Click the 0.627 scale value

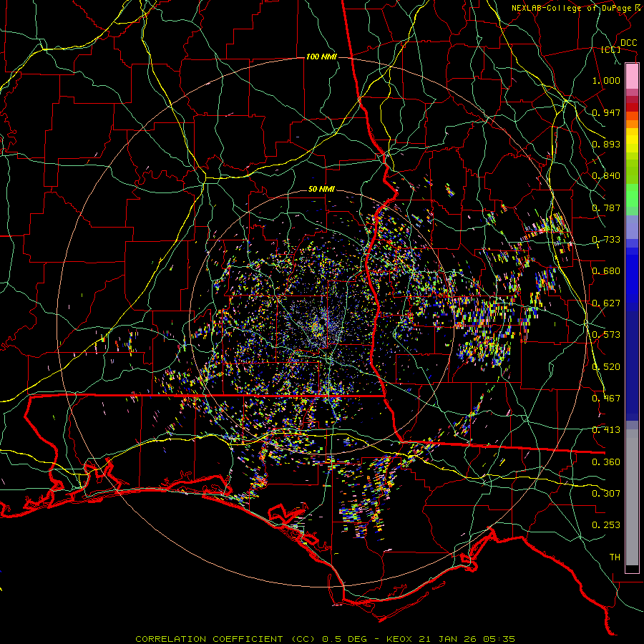point(606,303)
